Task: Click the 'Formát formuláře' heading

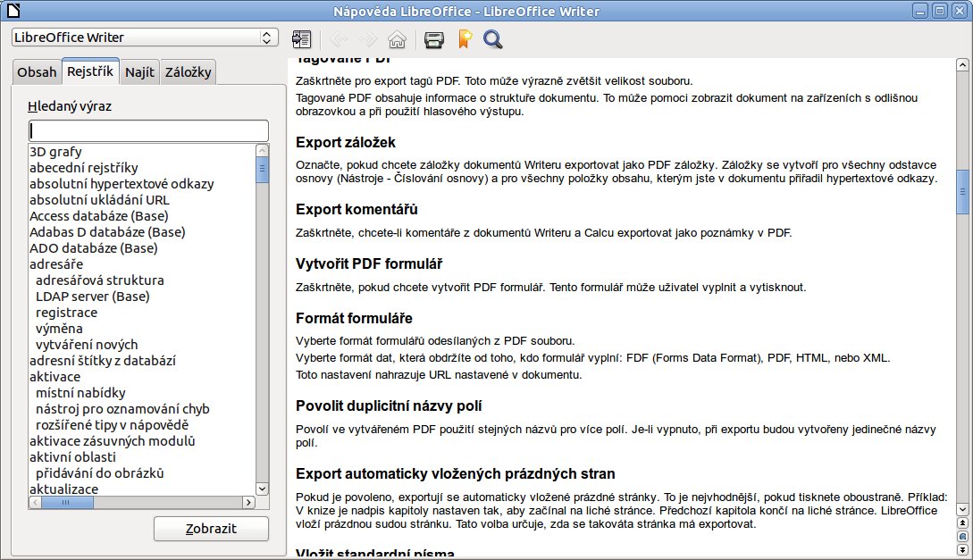Action: point(355,318)
